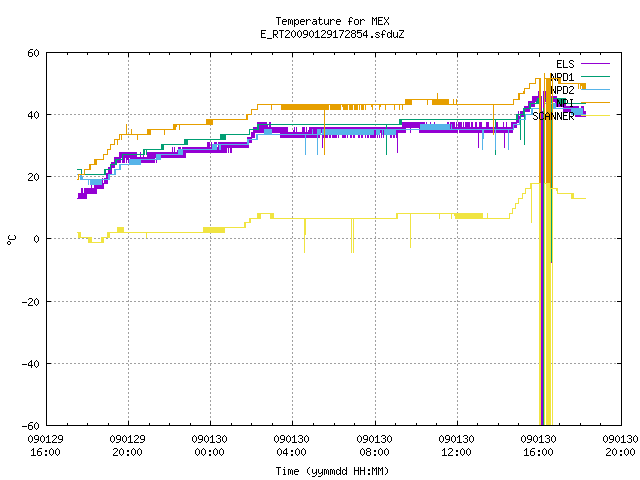Click the SCANNER legend label
The height and width of the screenshot is (480, 640).
pos(553,116)
